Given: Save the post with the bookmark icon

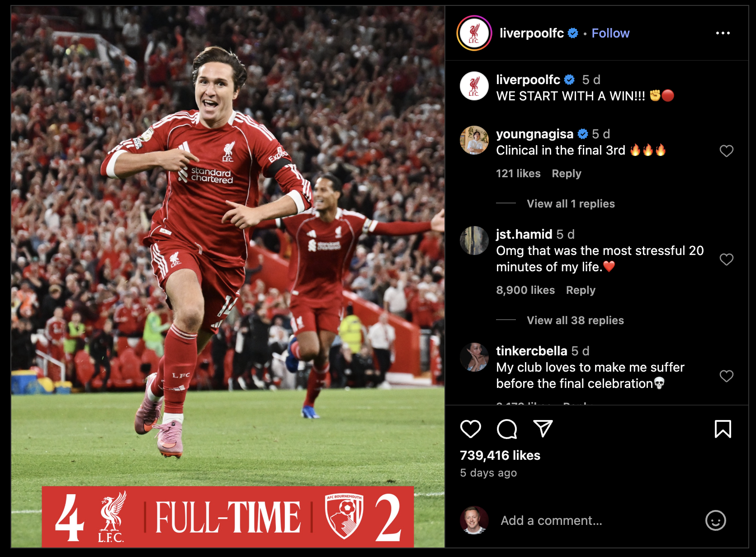Looking at the screenshot, I should tap(723, 429).
